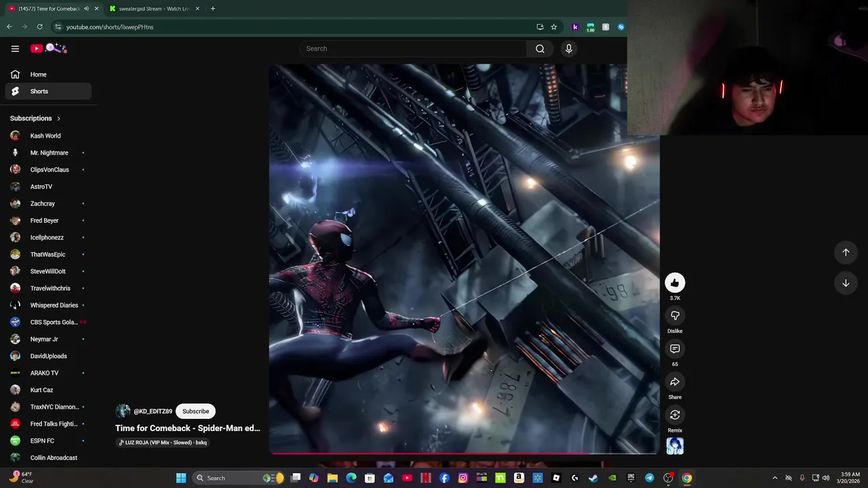The width and height of the screenshot is (868, 488).
Task: Reload the page
Action: pyautogui.click(x=40, y=27)
